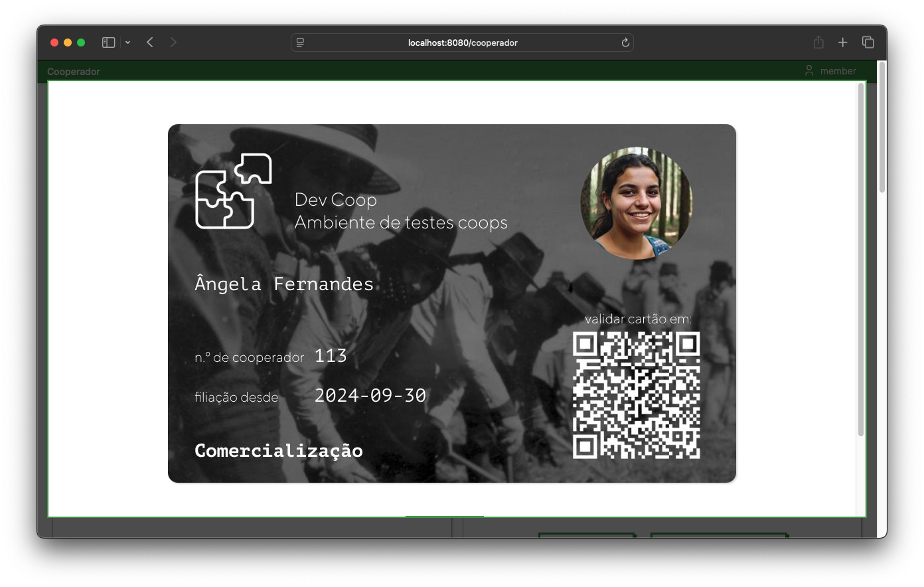Screen dimensions: 924x587
Task: Open the profile photo of Ângela Fernandes
Action: [x=637, y=203]
